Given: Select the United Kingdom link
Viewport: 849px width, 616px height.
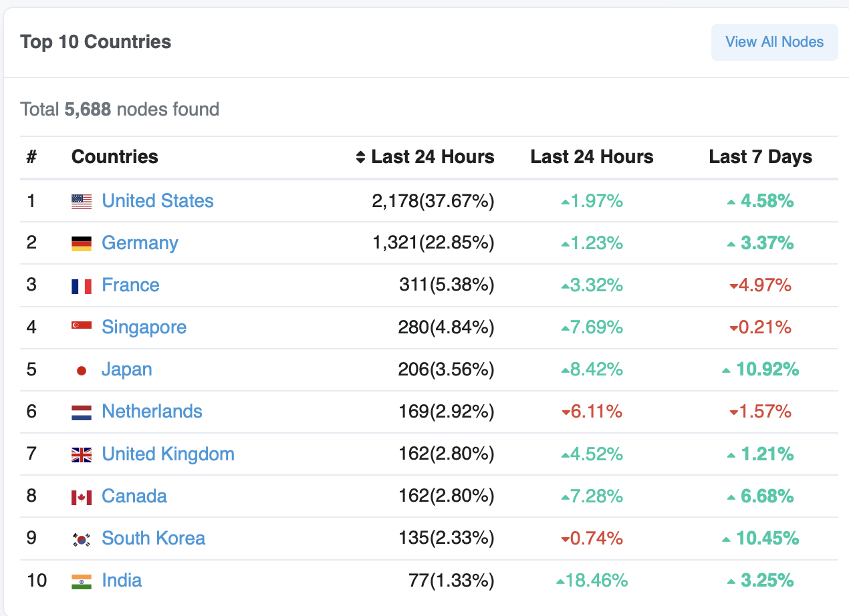Looking at the screenshot, I should [168, 454].
